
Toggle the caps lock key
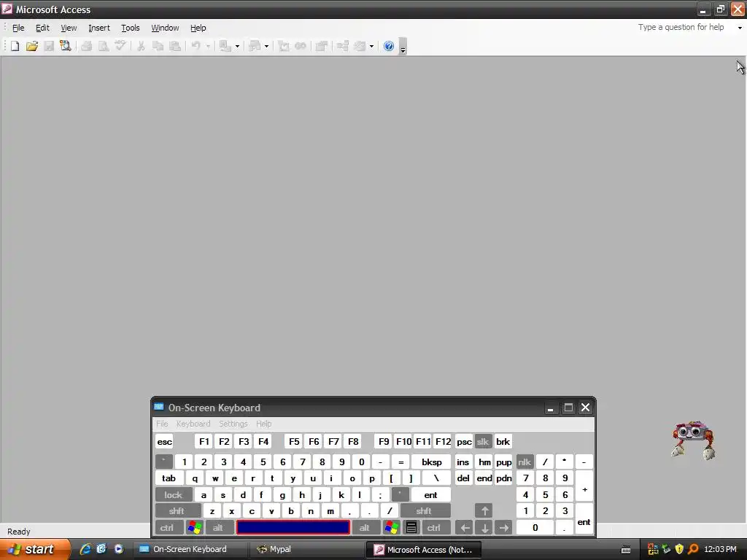click(x=174, y=495)
